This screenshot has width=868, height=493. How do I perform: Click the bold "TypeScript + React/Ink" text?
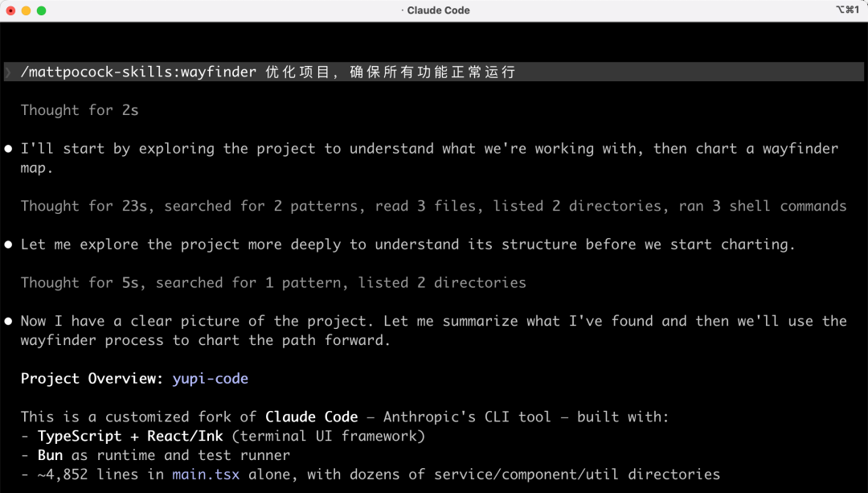click(130, 436)
